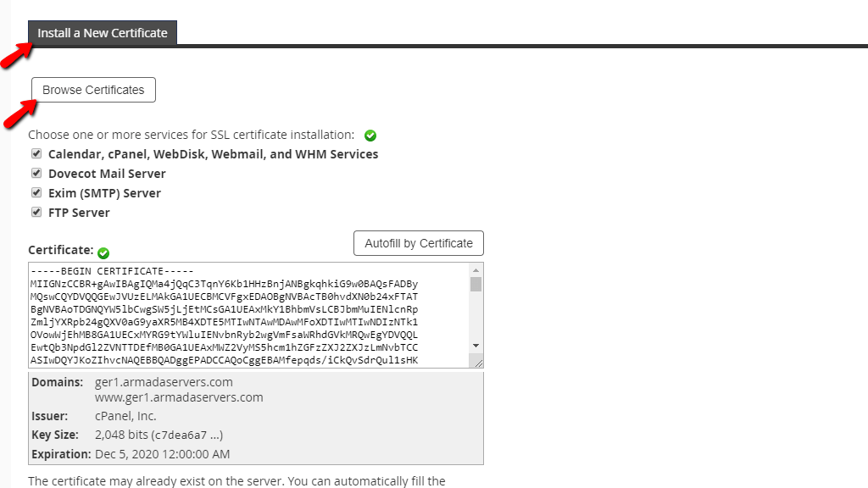Viewport: 868px width, 488px height.
Task: Uncheck the FTP Server checkbox
Action: pos(36,212)
